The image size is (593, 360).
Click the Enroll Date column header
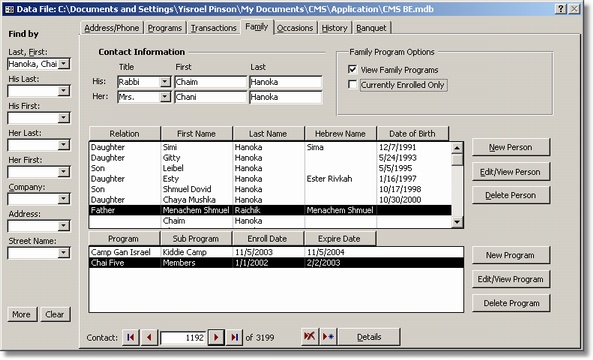pyautogui.click(x=267, y=239)
